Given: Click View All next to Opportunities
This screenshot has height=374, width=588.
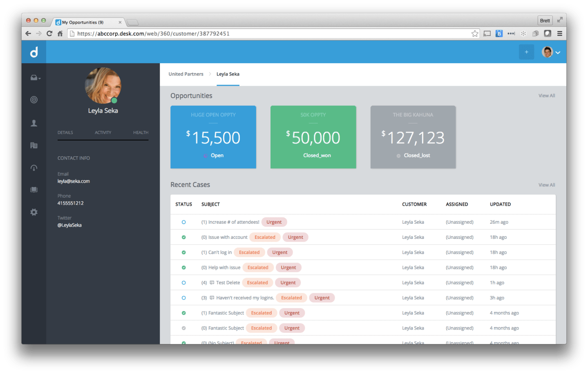Looking at the screenshot, I should (x=546, y=96).
